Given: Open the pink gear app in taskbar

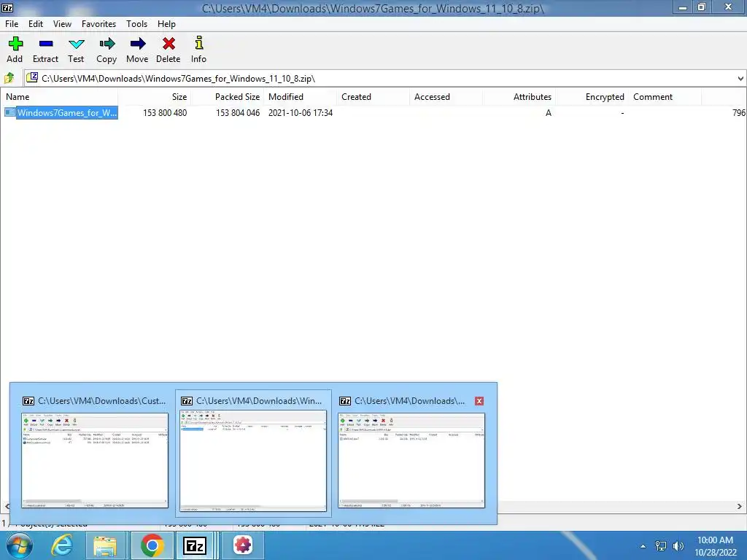Looking at the screenshot, I should coord(243,545).
